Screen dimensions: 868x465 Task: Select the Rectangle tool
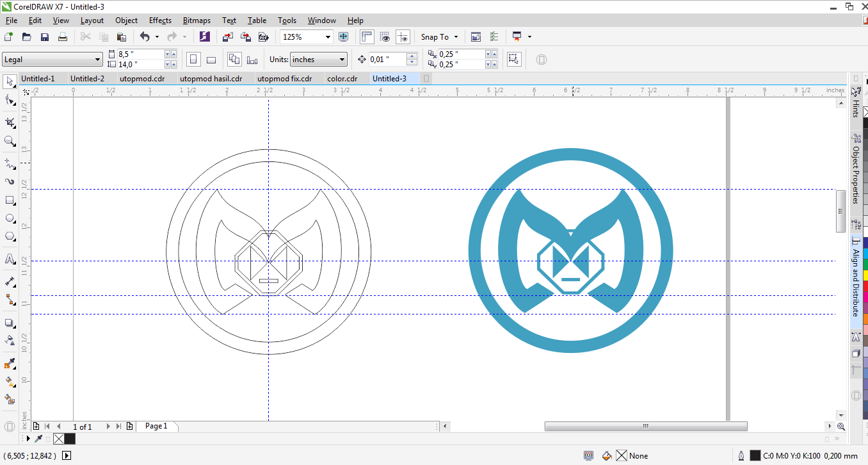click(10, 200)
